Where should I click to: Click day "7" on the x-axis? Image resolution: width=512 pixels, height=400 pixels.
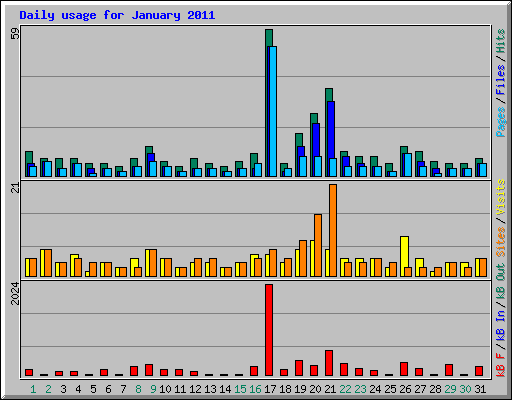[x=123, y=389]
